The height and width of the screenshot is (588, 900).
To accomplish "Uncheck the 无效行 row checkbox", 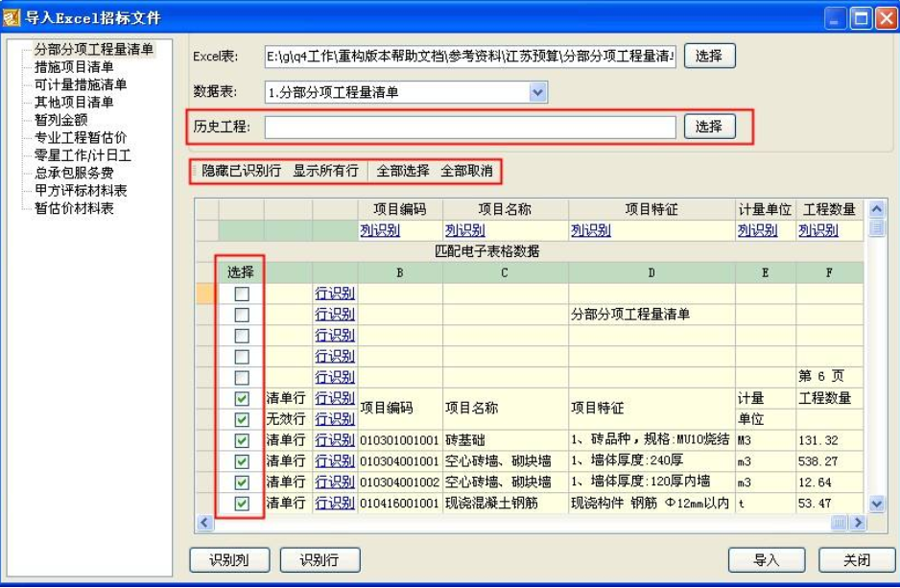I will pyautogui.click(x=242, y=419).
